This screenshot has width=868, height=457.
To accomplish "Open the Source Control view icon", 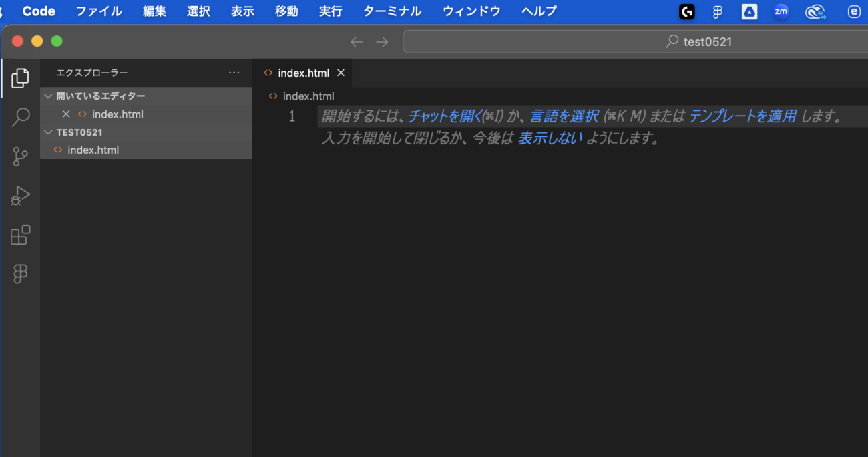I will (21, 157).
